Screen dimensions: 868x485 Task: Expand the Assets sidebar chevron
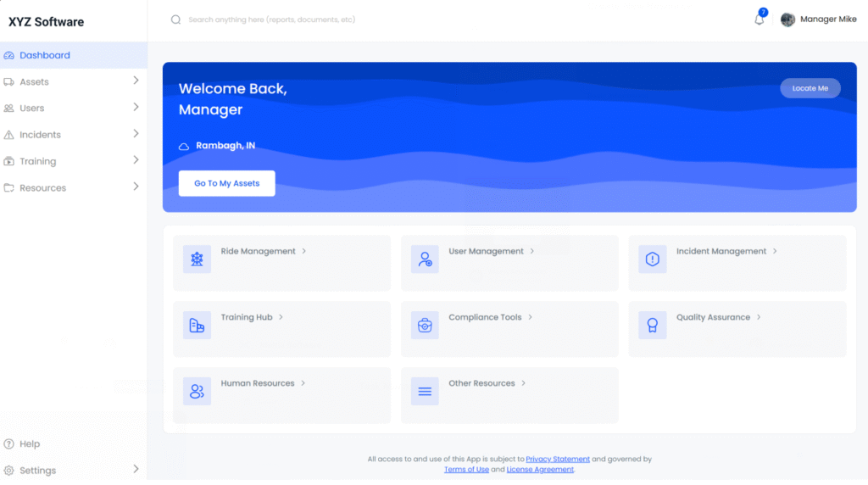tap(136, 81)
